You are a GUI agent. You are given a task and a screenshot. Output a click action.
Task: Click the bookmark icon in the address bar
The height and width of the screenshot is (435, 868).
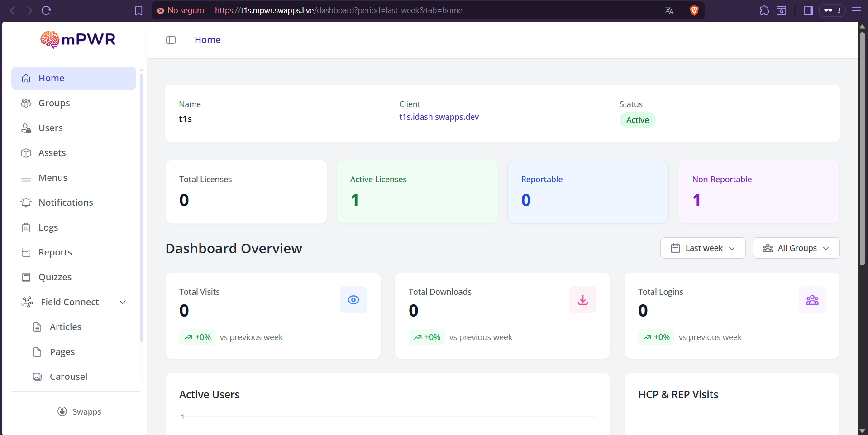click(138, 10)
